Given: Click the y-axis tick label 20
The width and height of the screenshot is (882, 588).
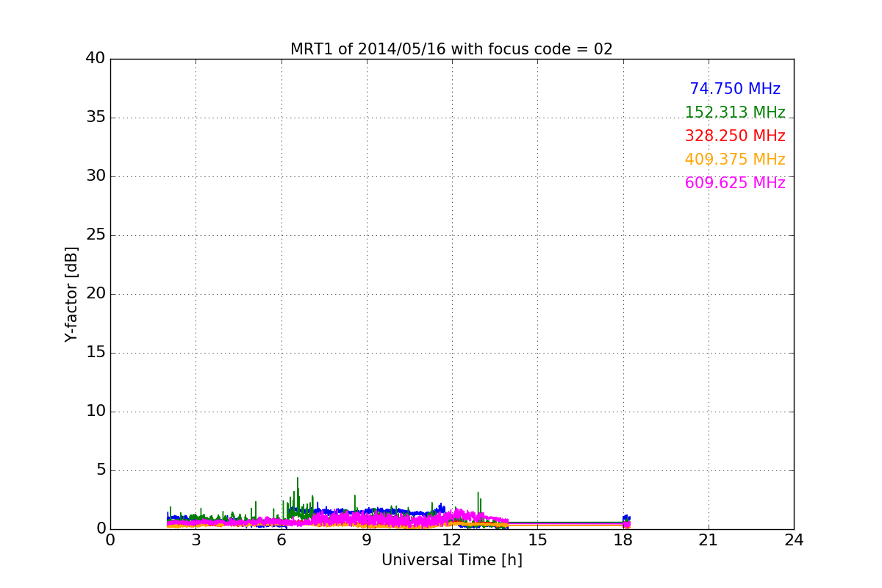Looking at the screenshot, I should [96, 294].
